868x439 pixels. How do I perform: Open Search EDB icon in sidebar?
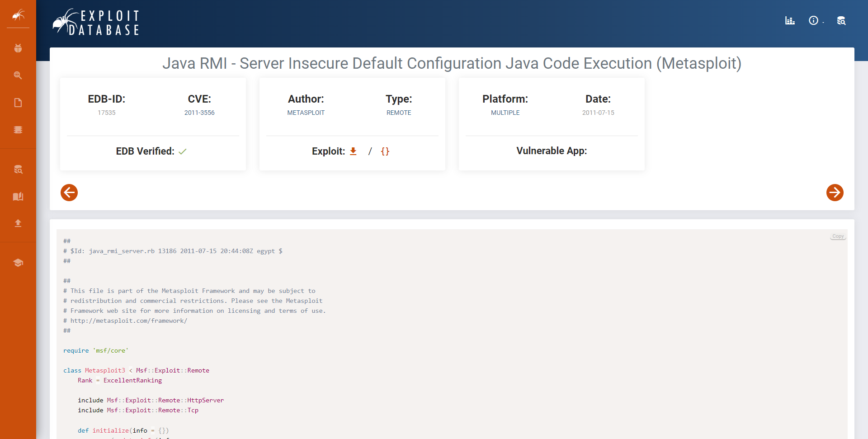pyautogui.click(x=18, y=170)
